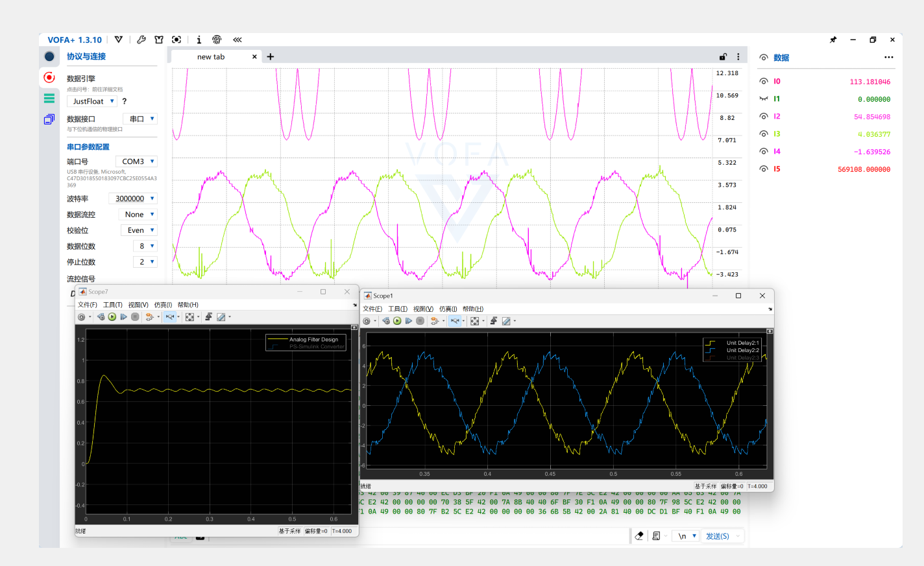Image resolution: width=924 pixels, height=566 pixels.
Task: Click the VOFA logo icon in the title bar
Action: pos(119,40)
